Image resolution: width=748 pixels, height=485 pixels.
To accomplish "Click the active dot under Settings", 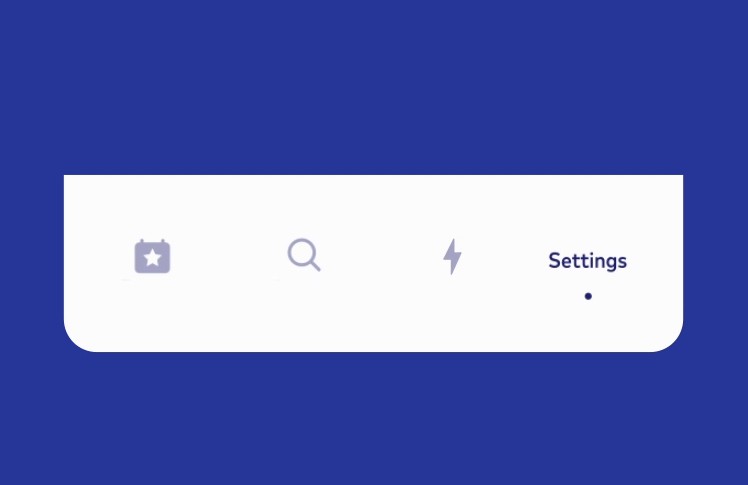I will pos(588,296).
